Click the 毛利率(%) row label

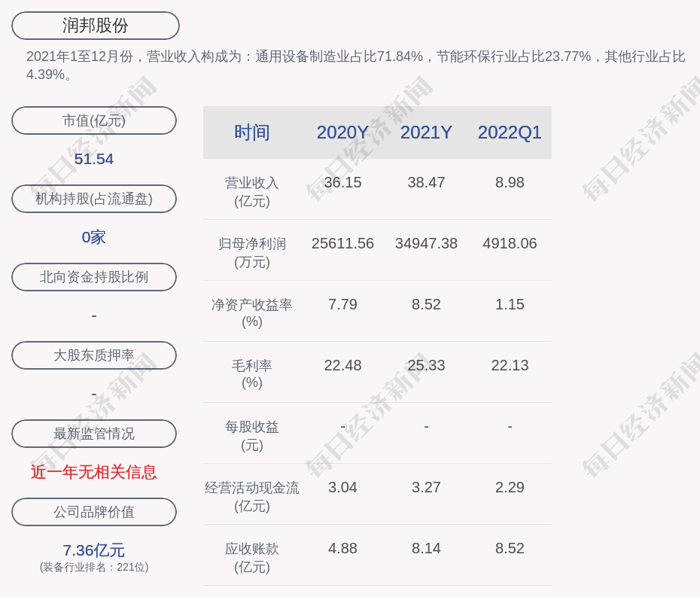(252, 374)
